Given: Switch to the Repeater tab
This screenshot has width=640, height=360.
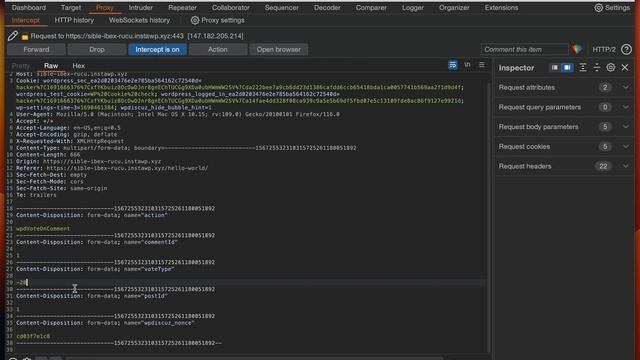Looking at the screenshot, I should 182,8.
